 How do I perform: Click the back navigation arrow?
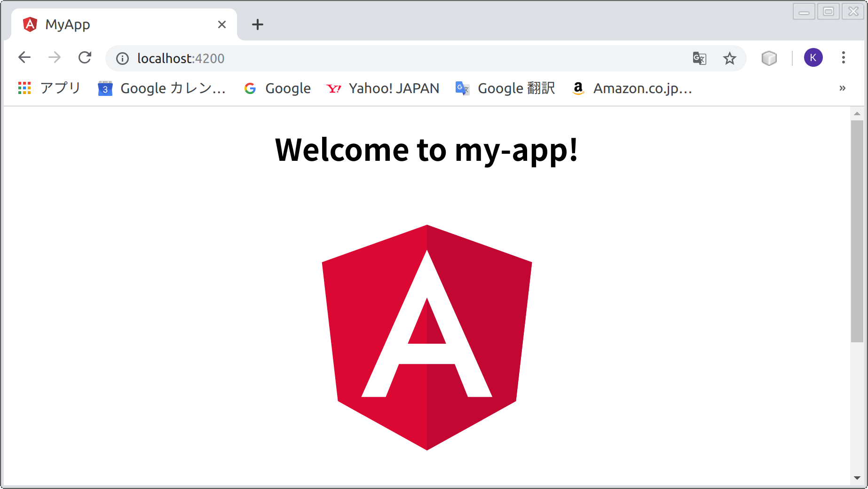tap(24, 57)
